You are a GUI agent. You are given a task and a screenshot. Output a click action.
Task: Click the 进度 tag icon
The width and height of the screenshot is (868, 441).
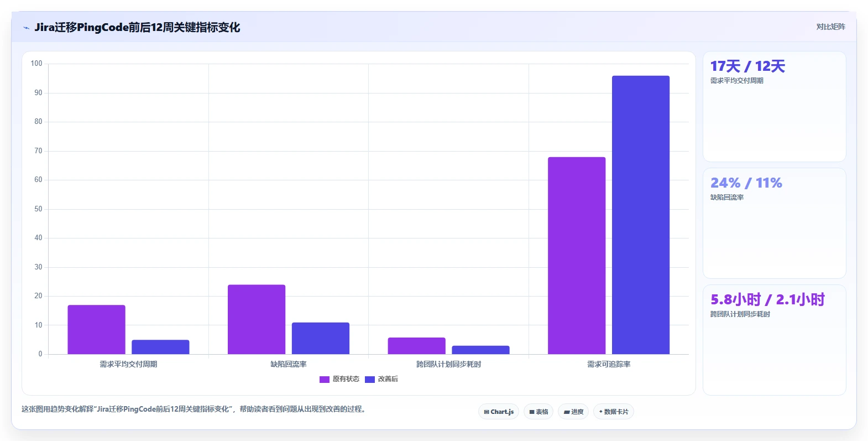567,412
